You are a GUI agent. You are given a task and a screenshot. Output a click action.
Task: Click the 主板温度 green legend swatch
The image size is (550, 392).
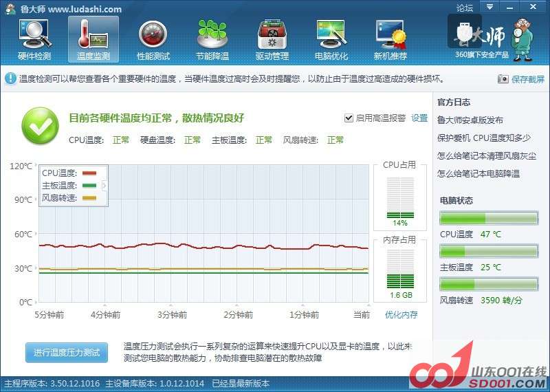coord(89,186)
